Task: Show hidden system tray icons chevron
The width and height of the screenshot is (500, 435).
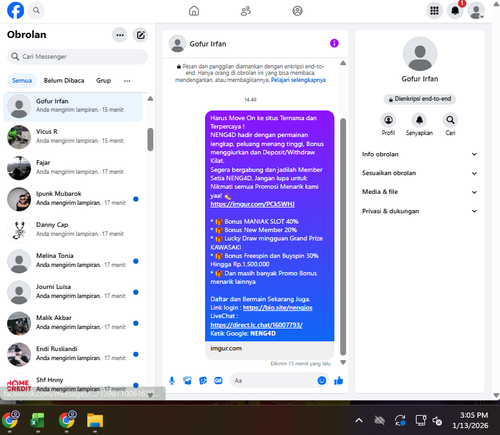Action: click(x=359, y=421)
